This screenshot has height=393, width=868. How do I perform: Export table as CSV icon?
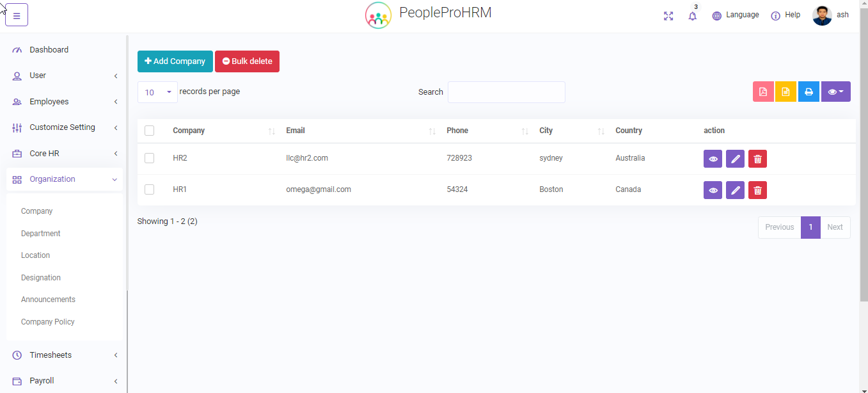pos(785,92)
